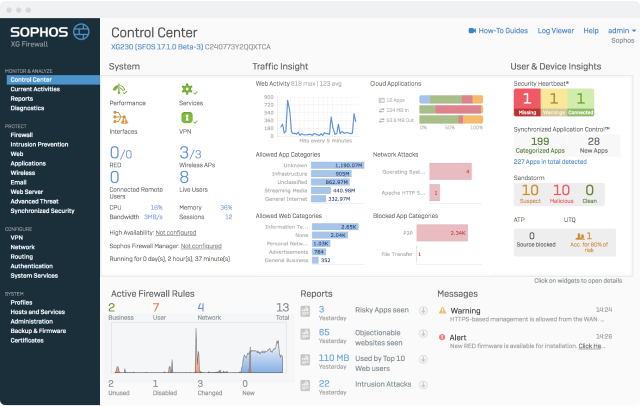
Task: Select Intrusion Prevention in the sidebar
Action: [41, 143]
